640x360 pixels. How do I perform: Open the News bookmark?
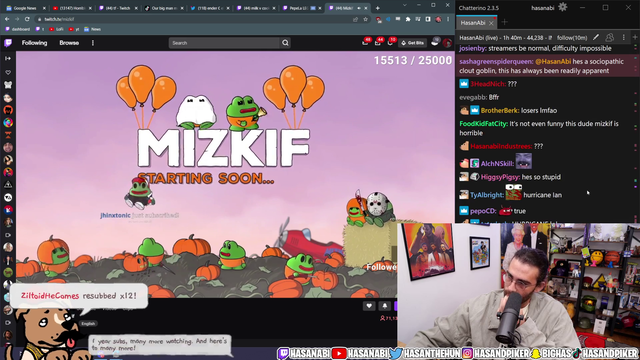92,29
